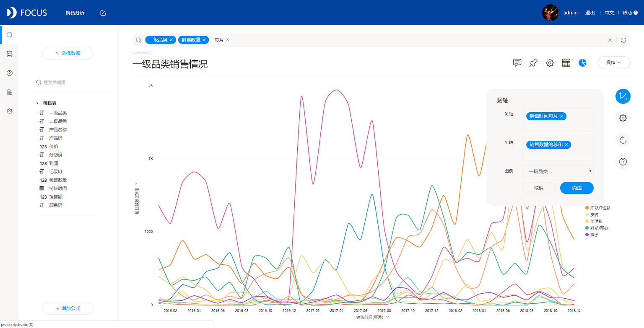This screenshot has height=328, width=644.
Task: Click the admin avatar picture
Action: [x=551, y=13]
